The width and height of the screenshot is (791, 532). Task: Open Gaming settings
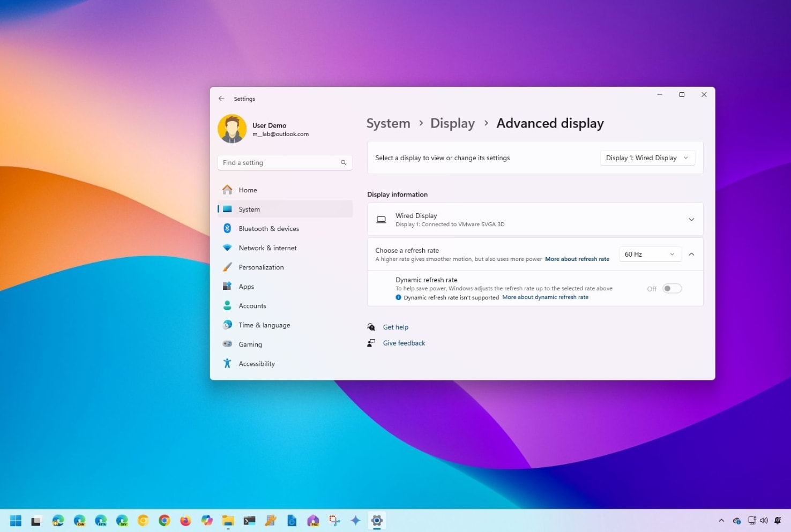tap(250, 344)
